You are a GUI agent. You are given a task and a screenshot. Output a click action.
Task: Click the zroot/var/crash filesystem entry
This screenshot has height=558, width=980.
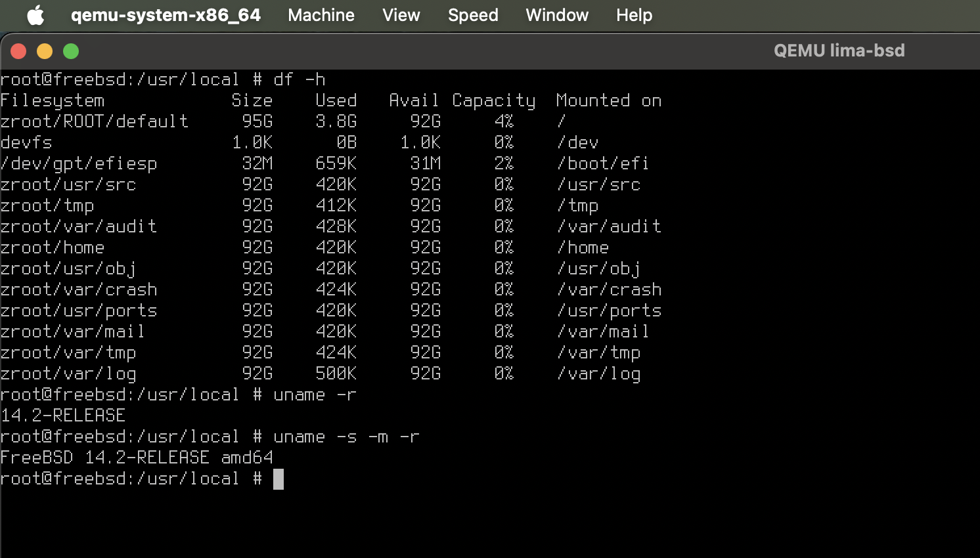coord(79,290)
